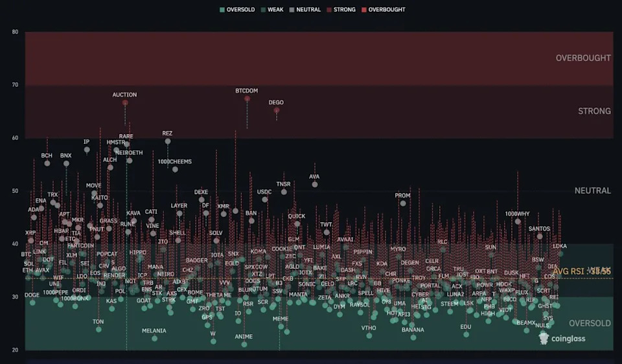Click the IP marker dot
The width and height of the screenshot is (622, 364).
(87, 150)
